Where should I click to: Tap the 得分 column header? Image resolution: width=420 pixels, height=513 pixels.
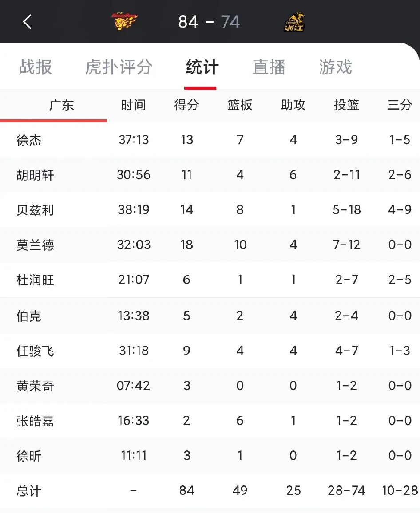pos(186,105)
